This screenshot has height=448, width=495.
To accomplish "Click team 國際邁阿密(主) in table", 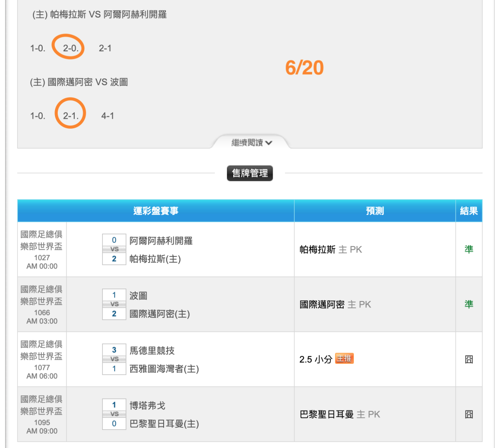I will [x=159, y=314].
